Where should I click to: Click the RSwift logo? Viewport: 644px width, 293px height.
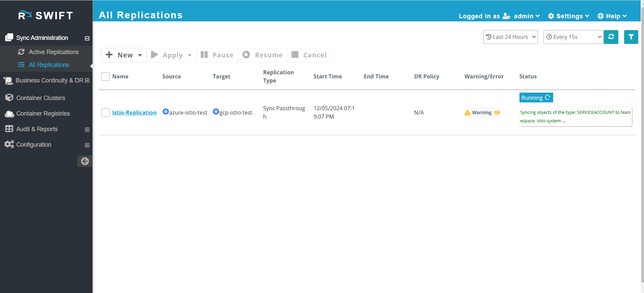click(x=46, y=16)
